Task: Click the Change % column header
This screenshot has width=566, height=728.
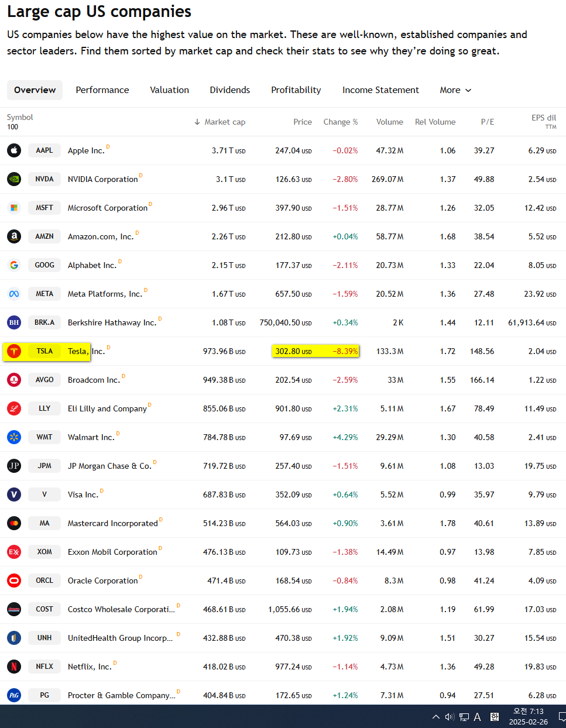Action: tap(341, 122)
